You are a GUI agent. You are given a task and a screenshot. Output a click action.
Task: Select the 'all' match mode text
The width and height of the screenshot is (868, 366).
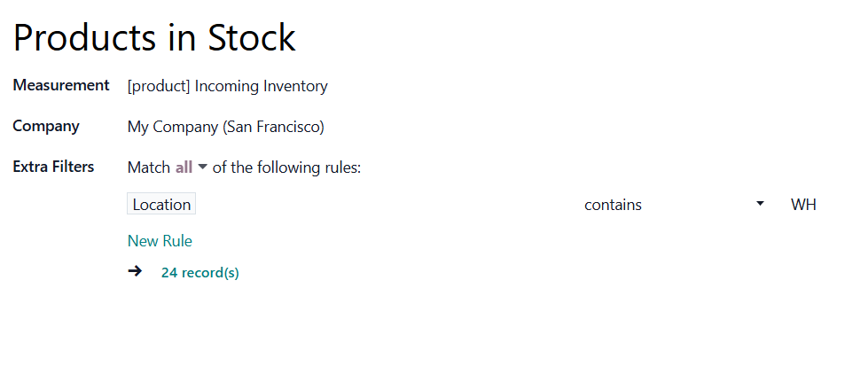(x=184, y=167)
